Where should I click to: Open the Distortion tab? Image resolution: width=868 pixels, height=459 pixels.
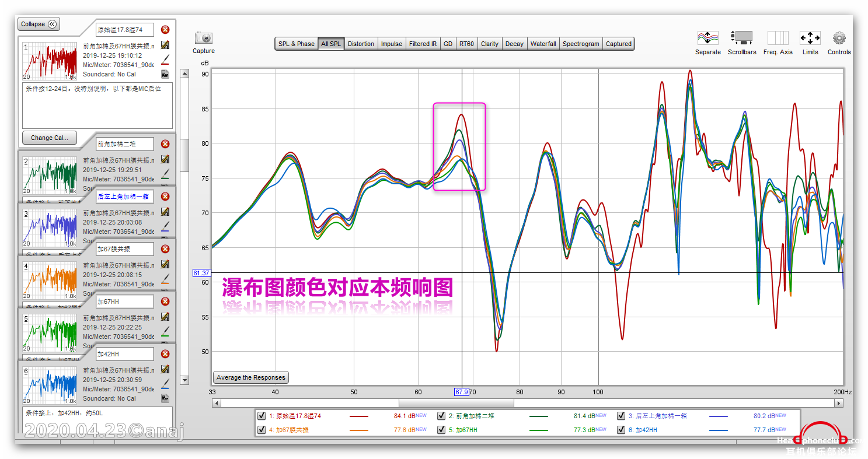point(361,44)
